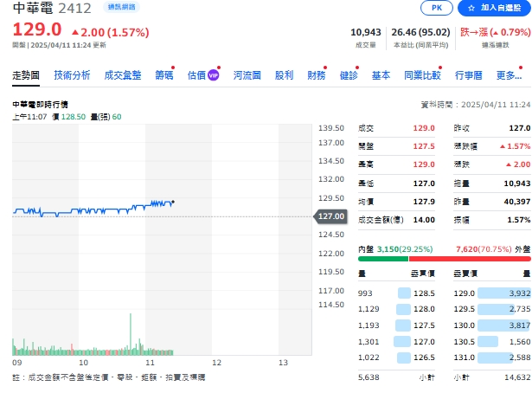This screenshot has width=532, height=393.
Task: Click ask price 130.0 row
Action: coord(492,325)
